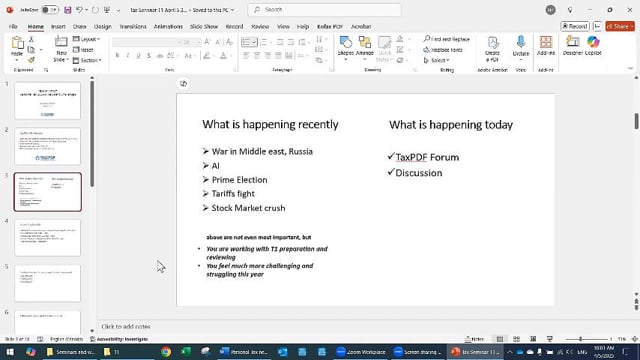This screenshot has width=640, height=360.
Task: Open the File menu
Action: 13,27
